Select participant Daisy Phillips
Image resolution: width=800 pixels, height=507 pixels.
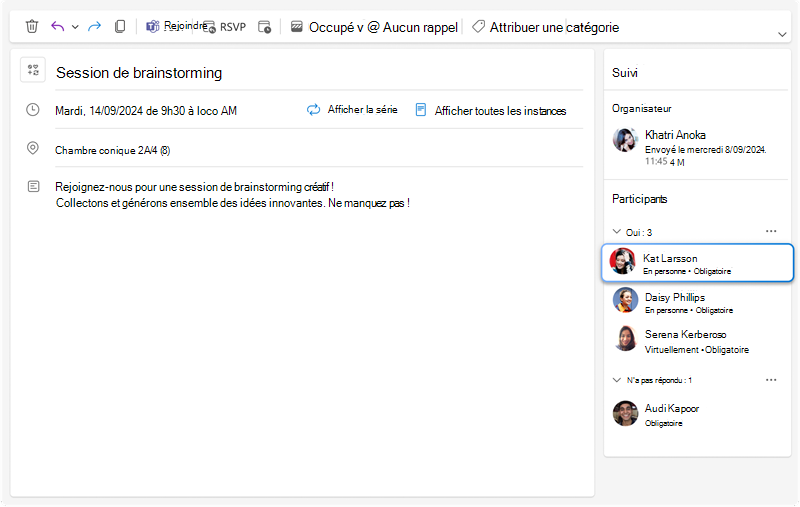tap(697, 302)
